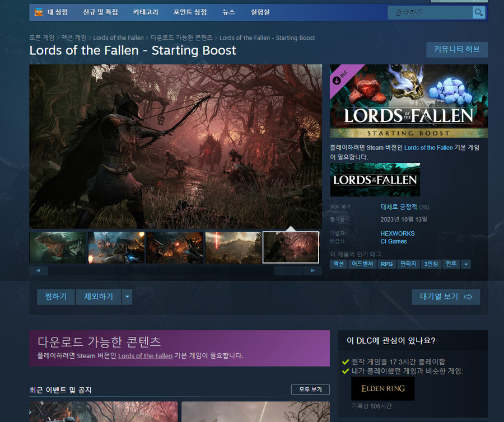This screenshot has height=422, width=504.
Task: Click the Steam store icon beside 내 상점
Action: pyautogui.click(x=38, y=12)
